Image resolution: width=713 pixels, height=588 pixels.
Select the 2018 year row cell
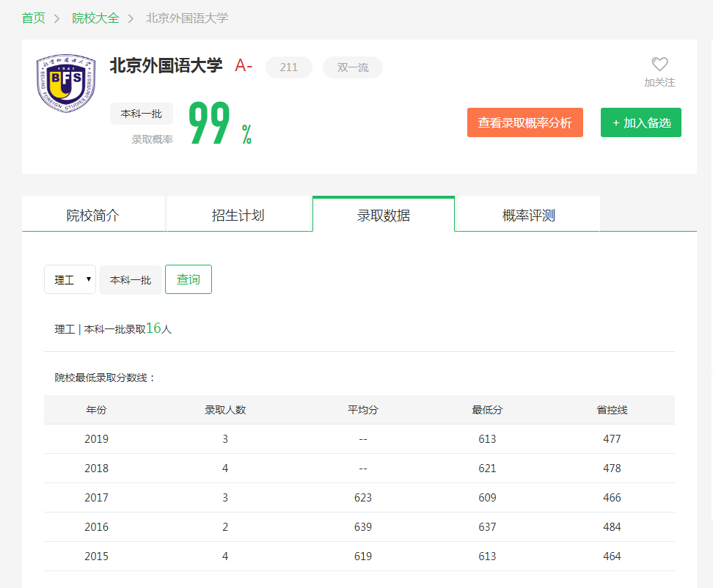pyautogui.click(x=96, y=468)
